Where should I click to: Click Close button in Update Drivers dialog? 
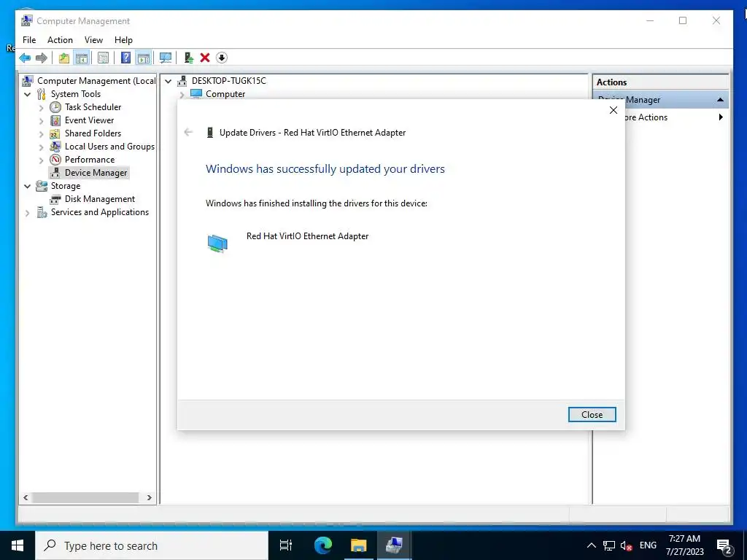[592, 415]
